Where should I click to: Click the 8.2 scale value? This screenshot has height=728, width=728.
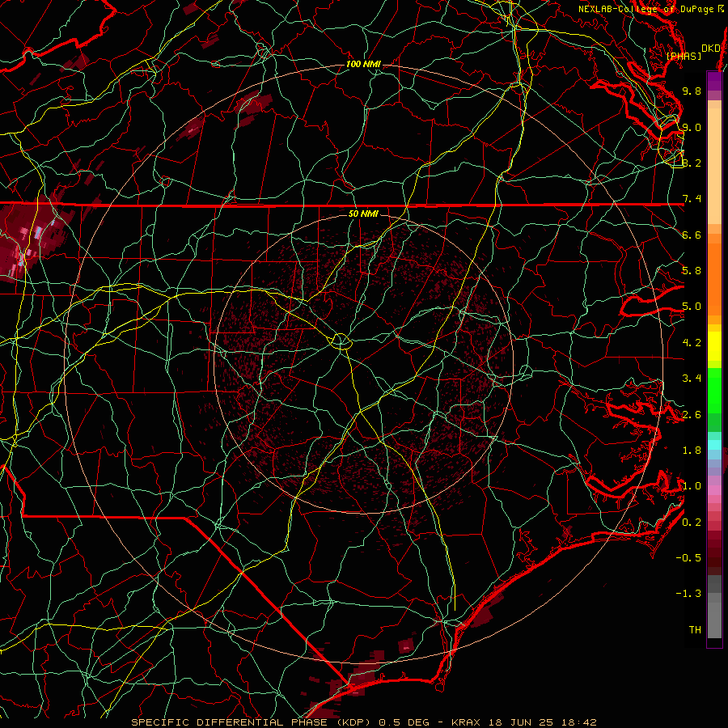tap(692, 163)
